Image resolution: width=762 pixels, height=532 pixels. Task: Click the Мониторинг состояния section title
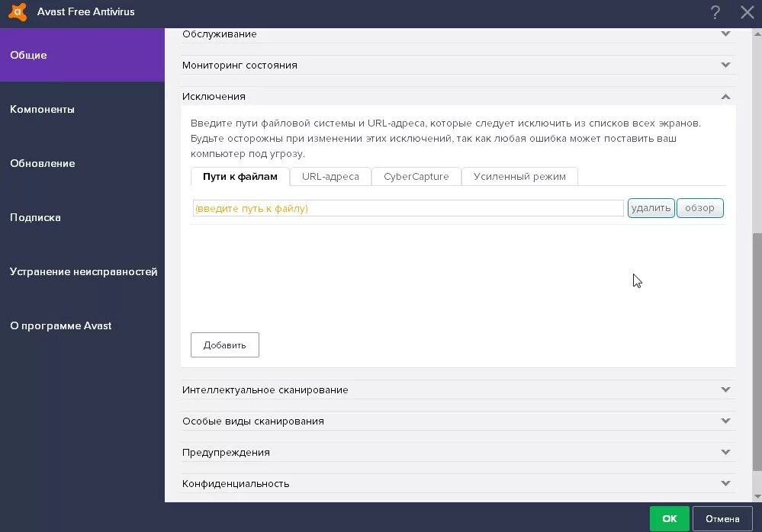tap(240, 65)
